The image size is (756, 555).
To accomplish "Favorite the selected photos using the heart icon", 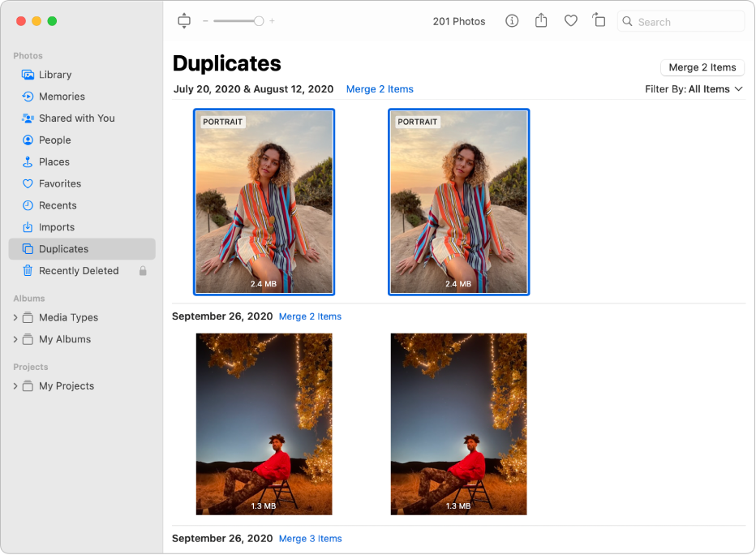I will [x=570, y=21].
